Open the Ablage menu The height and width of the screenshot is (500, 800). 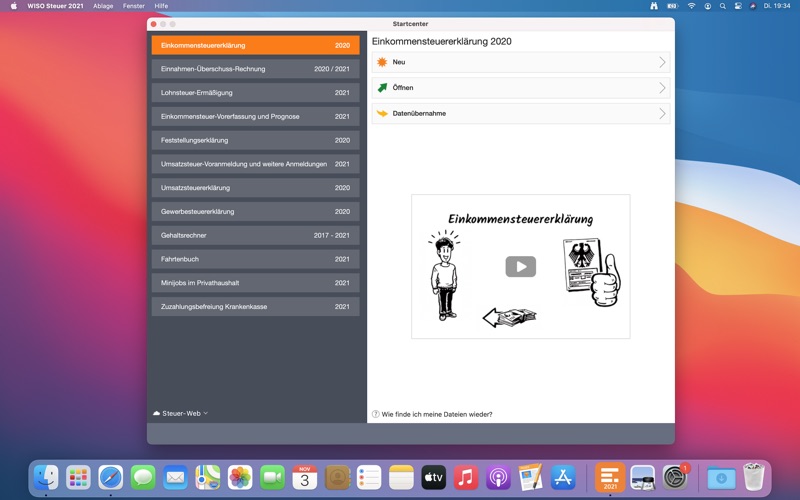(x=103, y=6)
